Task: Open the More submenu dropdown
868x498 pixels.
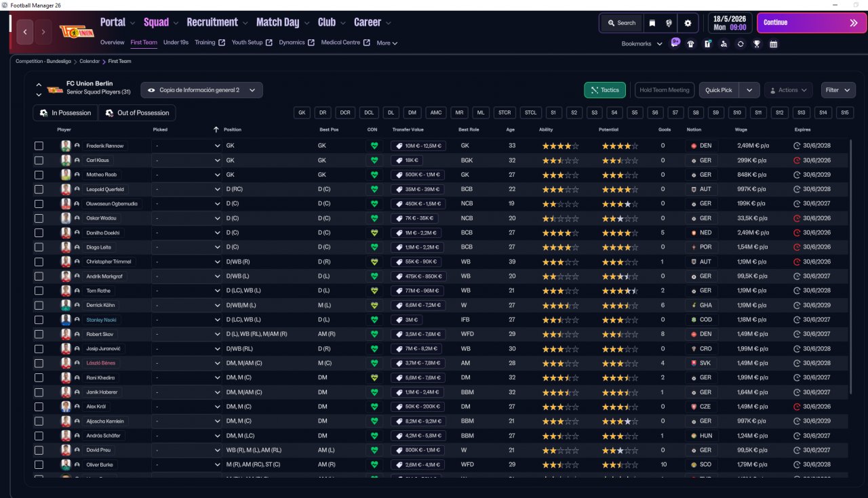Action: click(387, 43)
